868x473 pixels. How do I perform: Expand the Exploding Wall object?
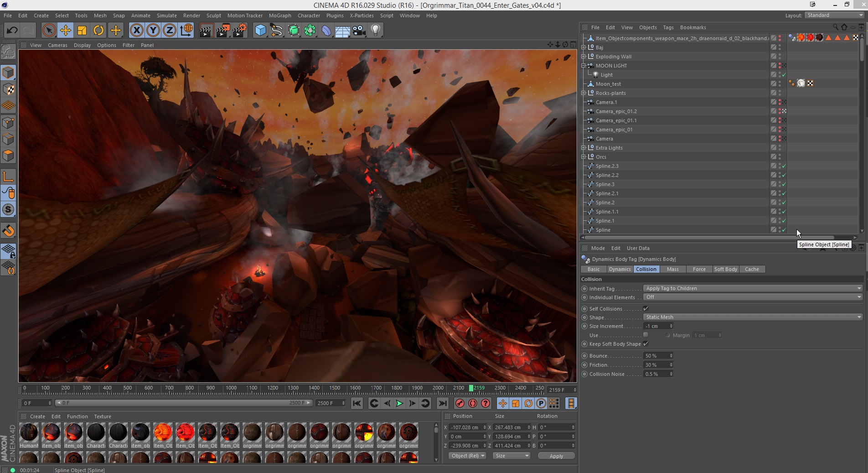(x=584, y=57)
